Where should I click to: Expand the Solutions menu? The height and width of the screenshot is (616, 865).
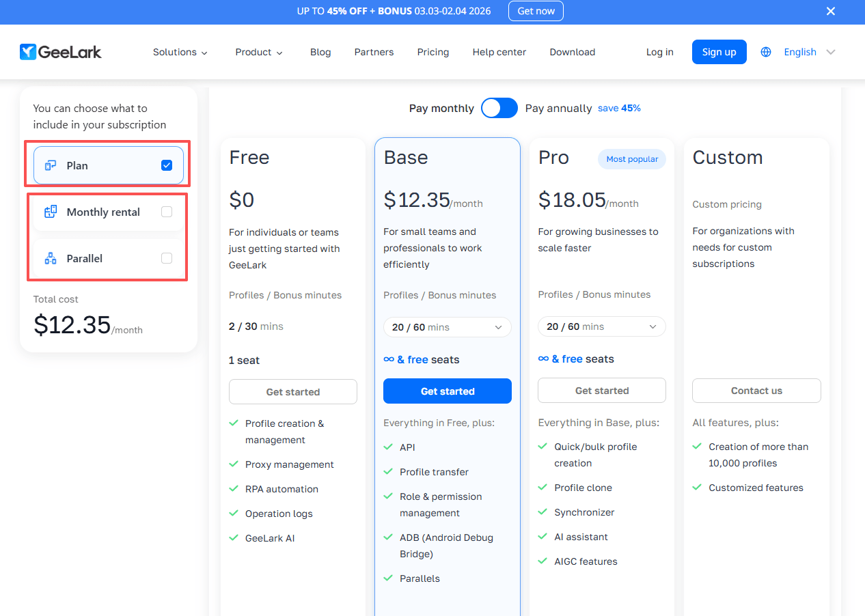[x=180, y=52]
